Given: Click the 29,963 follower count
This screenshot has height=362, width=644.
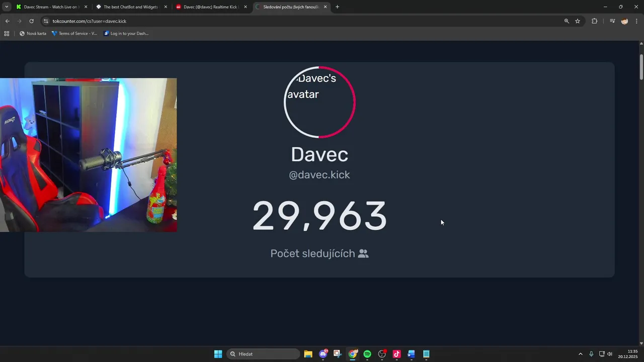Looking at the screenshot, I should pyautogui.click(x=319, y=216).
